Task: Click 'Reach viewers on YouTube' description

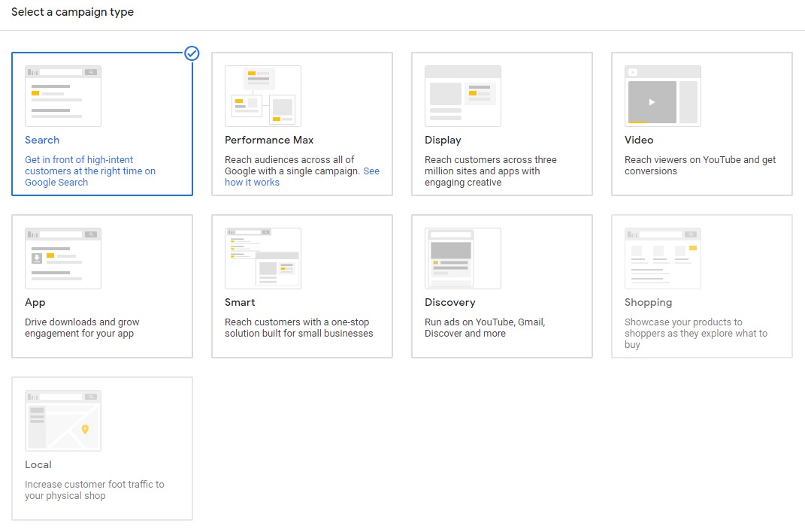Action: tap(701, 165)
